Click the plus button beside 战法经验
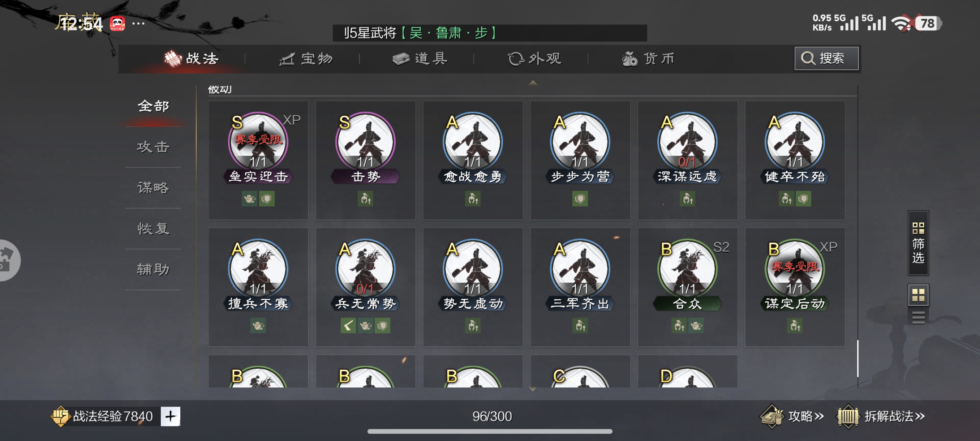The width and height of the screenshot is (980, 441). [x=170, y=416]
